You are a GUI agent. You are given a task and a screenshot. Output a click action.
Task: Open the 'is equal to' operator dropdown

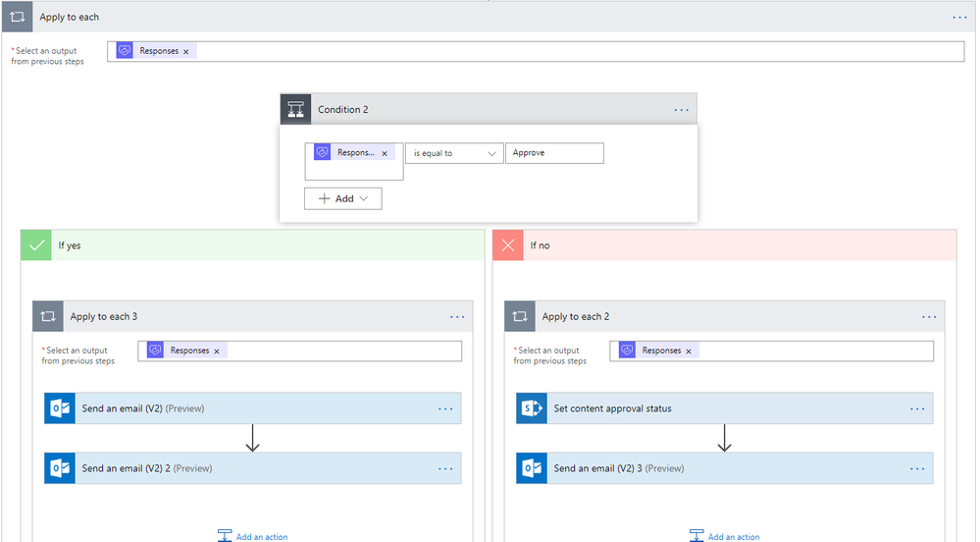pyautogui.click(x=454, y=153)
